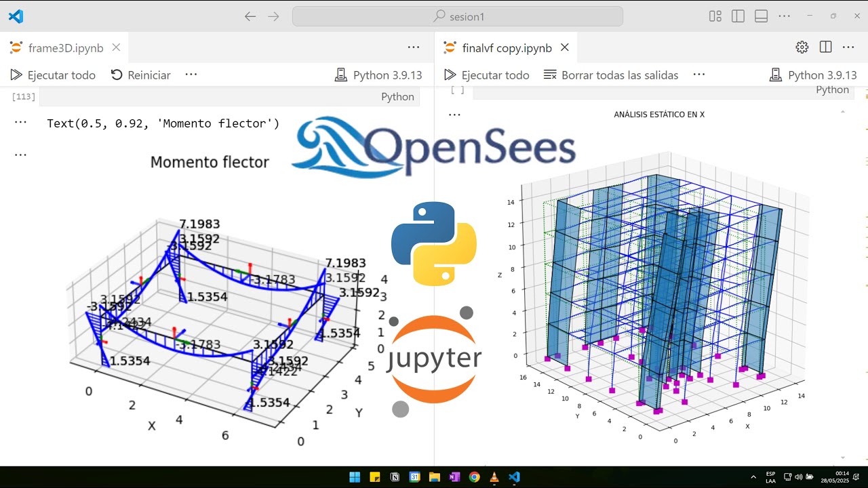Show hidden system tray icons
The image size is (868, 488).
[x=753, y=477]
